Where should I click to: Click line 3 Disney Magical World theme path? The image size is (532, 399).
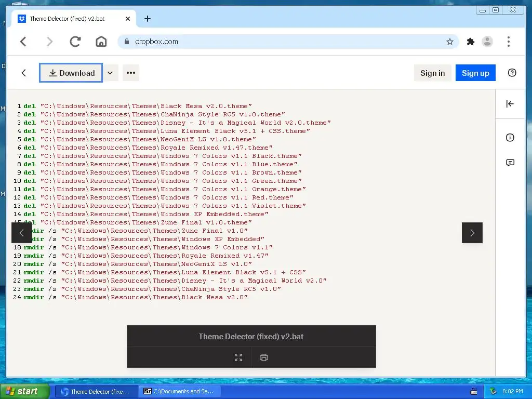click(185, 123)
